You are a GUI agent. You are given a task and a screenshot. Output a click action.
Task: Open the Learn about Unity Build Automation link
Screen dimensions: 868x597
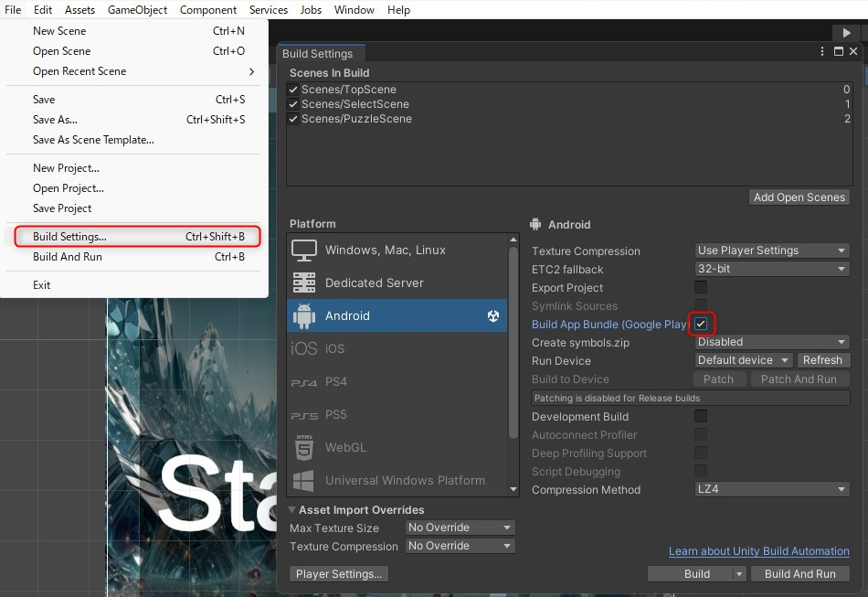pos(758,551)
